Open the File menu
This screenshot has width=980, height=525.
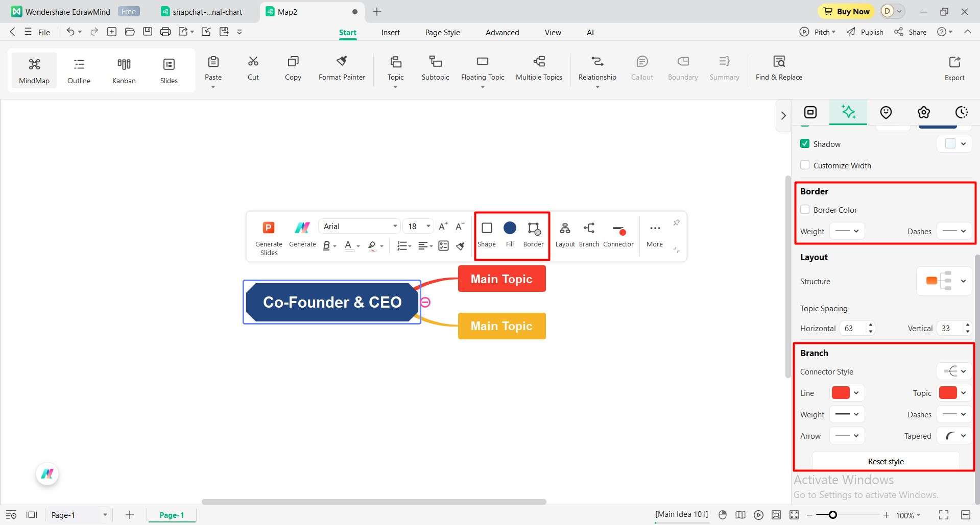(x=37, y=32)
